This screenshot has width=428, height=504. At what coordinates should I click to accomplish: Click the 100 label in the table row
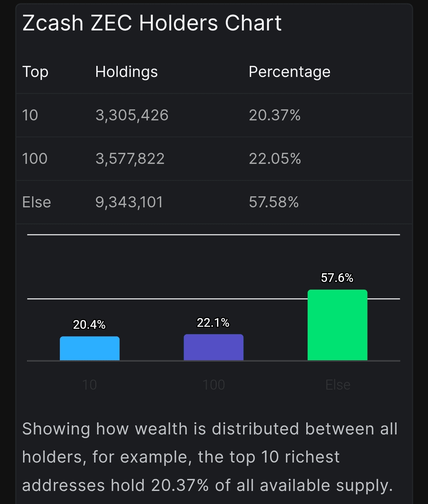point(35,159)
